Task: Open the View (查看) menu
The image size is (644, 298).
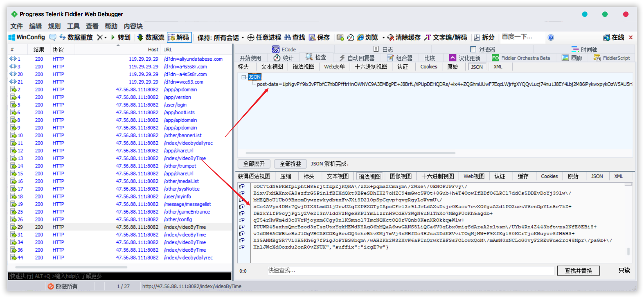Action: (x=92, y=26)
